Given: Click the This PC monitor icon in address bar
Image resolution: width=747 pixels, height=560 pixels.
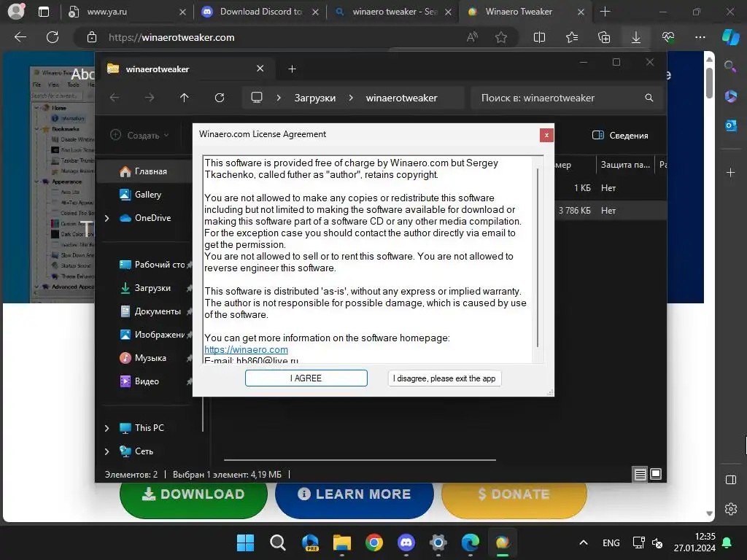Looking at the screenshot, I should click(257, 98).
